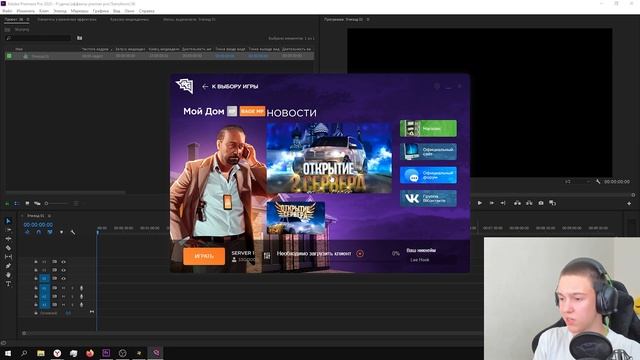
Task: Toggle Snap magnet in timeline
Action: click(39, 232)
